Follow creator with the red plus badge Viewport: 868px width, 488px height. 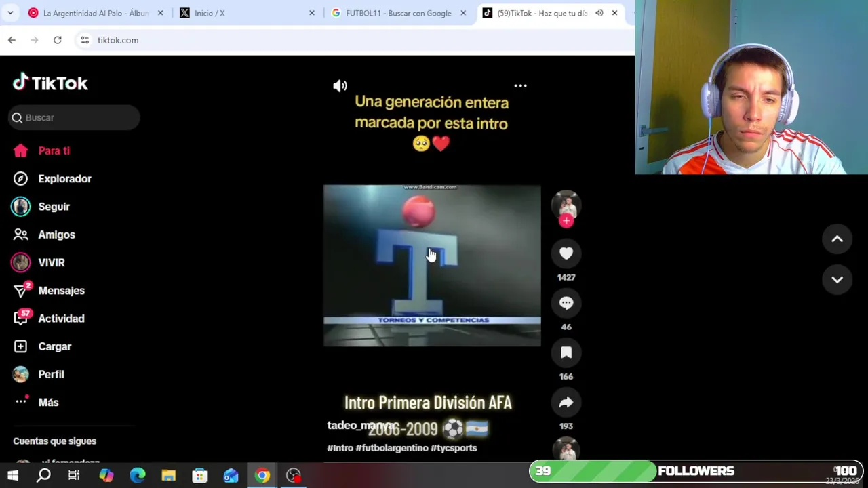point(566,221)
